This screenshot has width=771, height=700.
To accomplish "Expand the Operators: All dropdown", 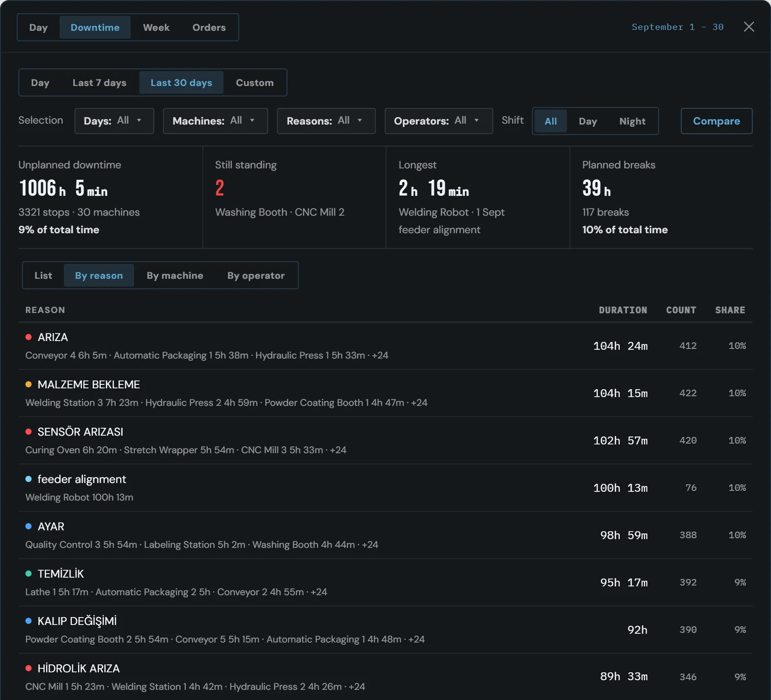I will [439, 121].
